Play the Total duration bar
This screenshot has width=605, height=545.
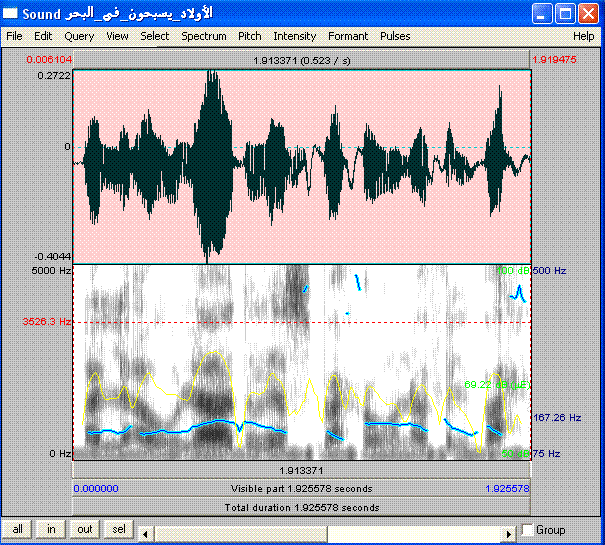(301, 507)
